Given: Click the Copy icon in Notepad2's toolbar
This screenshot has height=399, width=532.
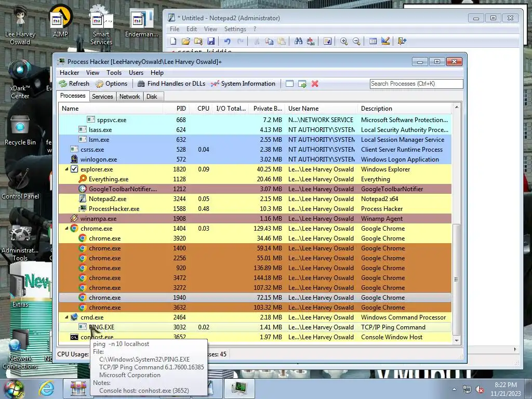Looking at the screenshot, I should (270, 42).
